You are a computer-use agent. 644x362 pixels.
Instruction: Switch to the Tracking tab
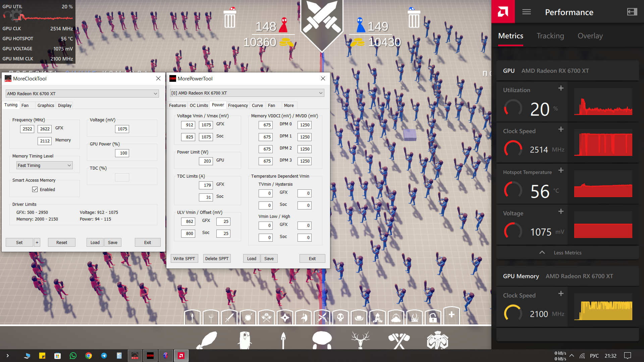pyautogui.click(x=550, y=36)
